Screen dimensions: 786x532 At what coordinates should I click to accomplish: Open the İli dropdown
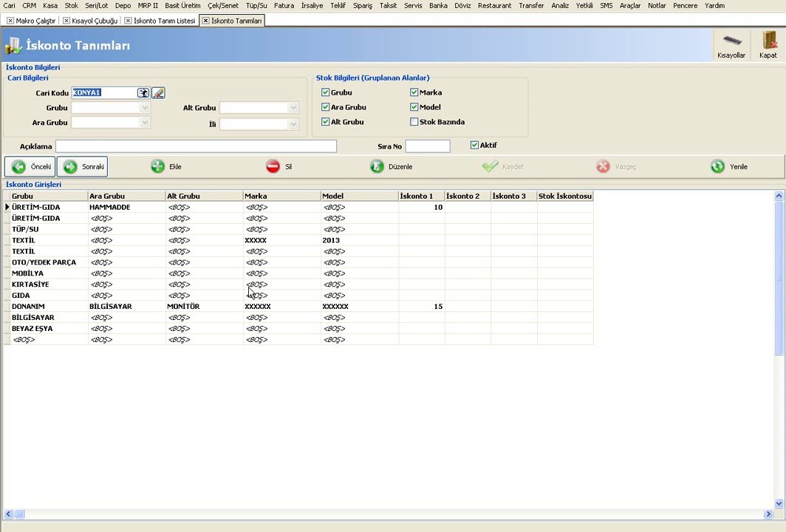click(x=293, y=124)
